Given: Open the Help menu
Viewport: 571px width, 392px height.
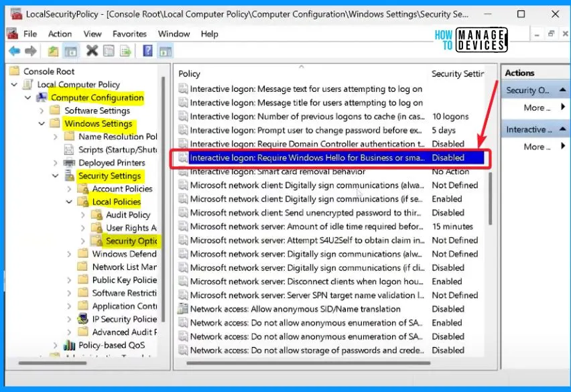Looking at the screenshot, I should tap(209, 34).
